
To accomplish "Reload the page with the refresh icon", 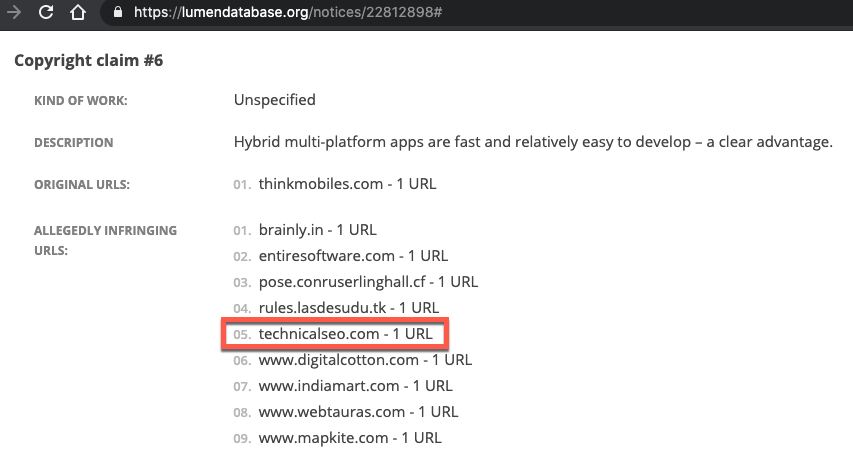I will coord(46,12).
